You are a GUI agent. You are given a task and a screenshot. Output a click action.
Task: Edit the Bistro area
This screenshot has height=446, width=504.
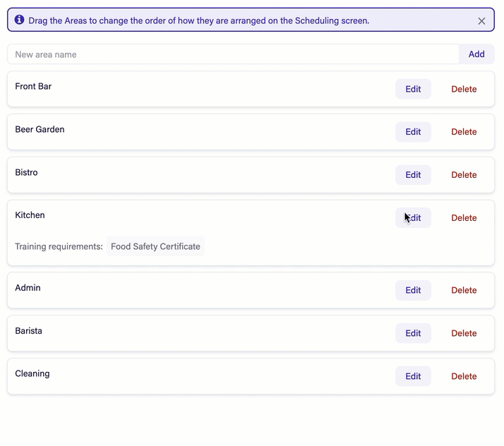pos(413,175)
